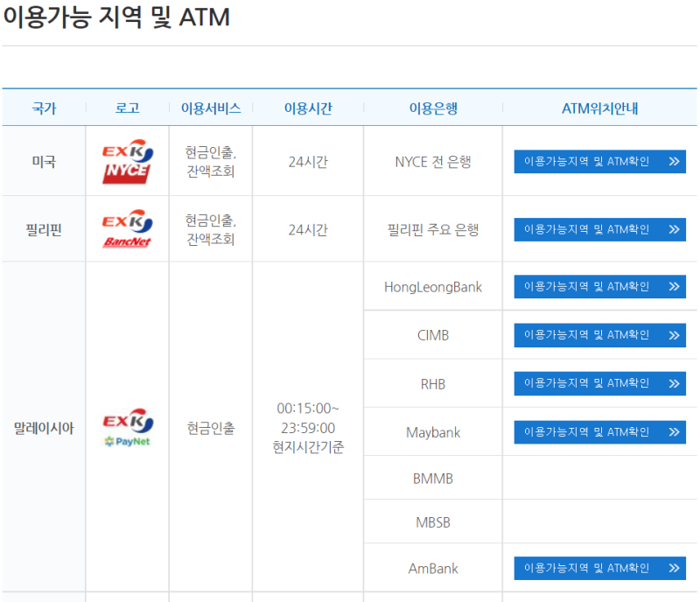Select the BMMB bank table cell

point(432,477)
